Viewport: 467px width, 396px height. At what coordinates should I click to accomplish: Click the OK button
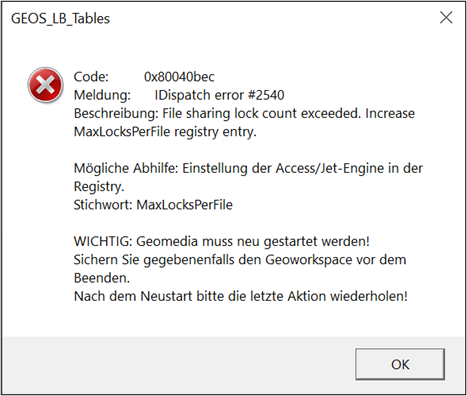point(400,364)
